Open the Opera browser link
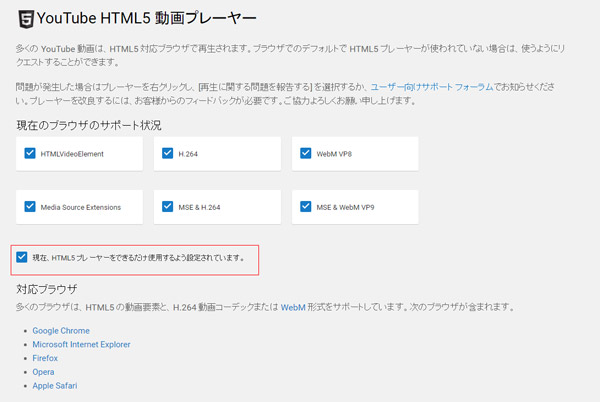Screen dimensions: 600x402 (43, 372)
